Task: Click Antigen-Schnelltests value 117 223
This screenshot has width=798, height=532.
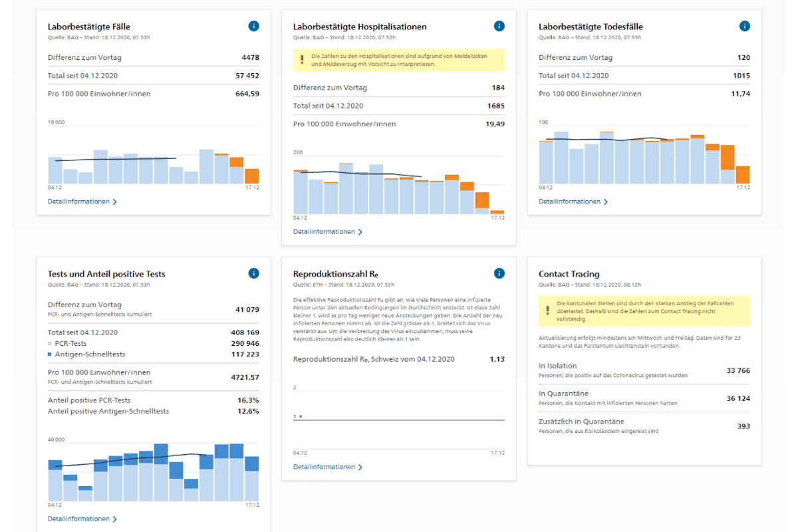Action: 245,354
